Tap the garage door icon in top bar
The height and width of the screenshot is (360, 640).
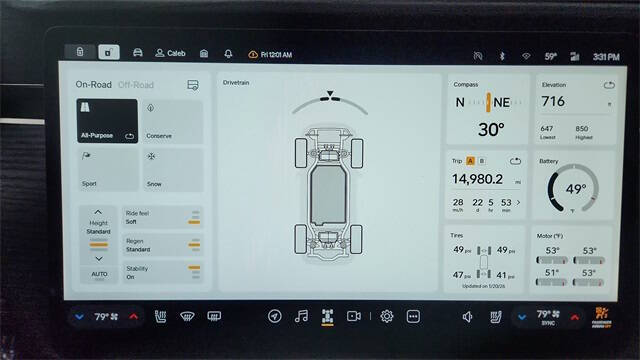[x=204, y=53]
